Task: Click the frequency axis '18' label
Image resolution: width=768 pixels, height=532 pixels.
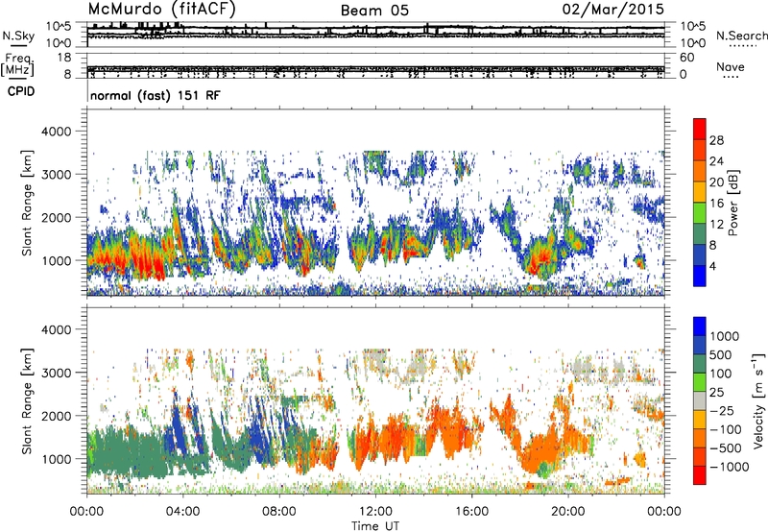Action: coord(64,58)
